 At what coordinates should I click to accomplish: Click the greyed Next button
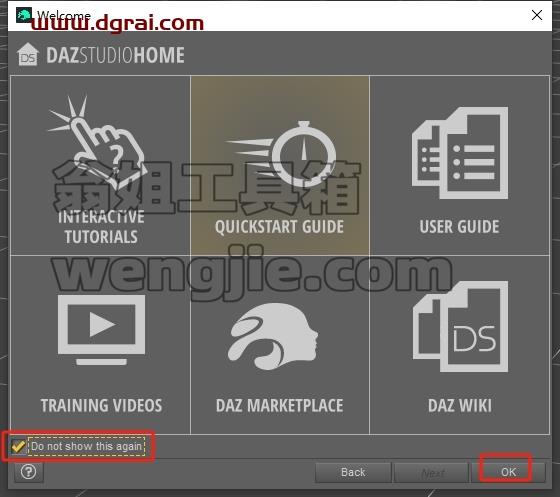coord(432,473)
